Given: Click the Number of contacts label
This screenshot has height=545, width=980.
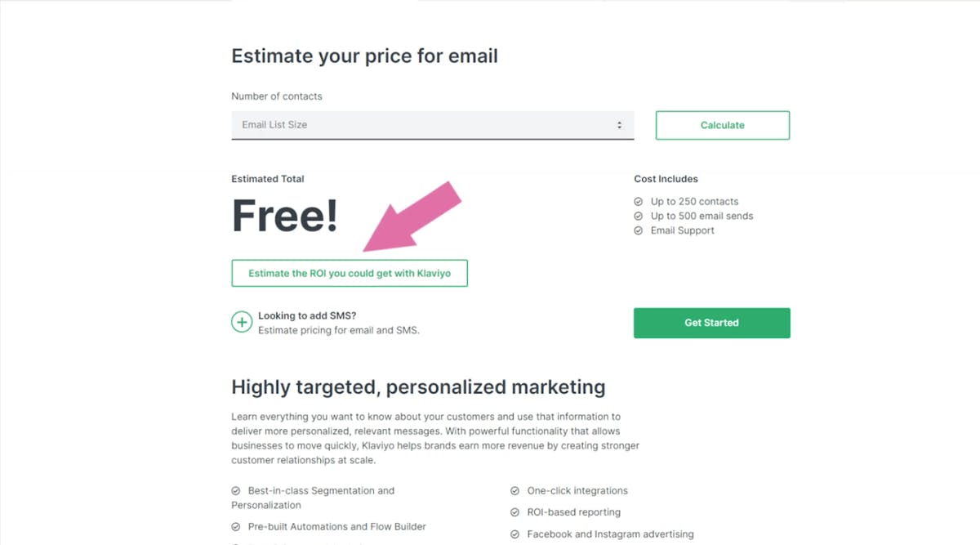Looking at the screenshot, I should [277, 96].
